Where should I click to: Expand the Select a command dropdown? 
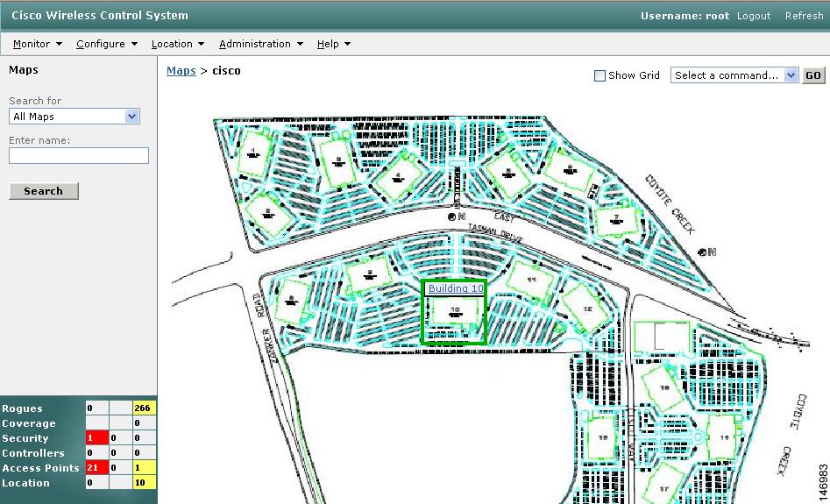(x=734, y=75)
